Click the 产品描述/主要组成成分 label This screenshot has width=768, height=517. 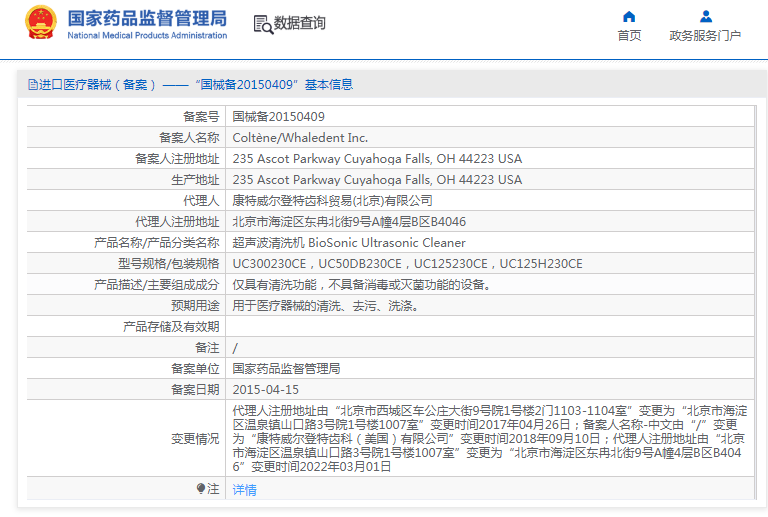pos(157,285)
